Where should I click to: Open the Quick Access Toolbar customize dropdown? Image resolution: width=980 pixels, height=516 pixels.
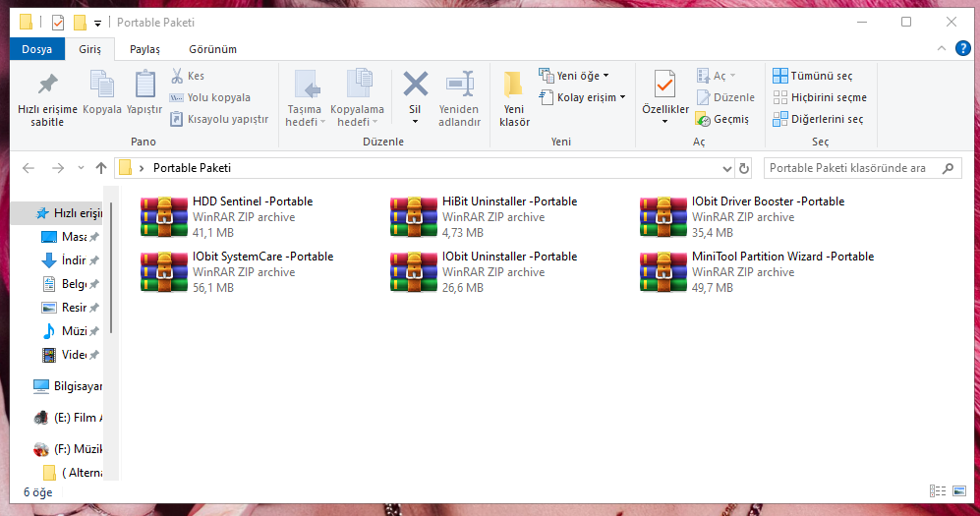click(x=97, y=24)
